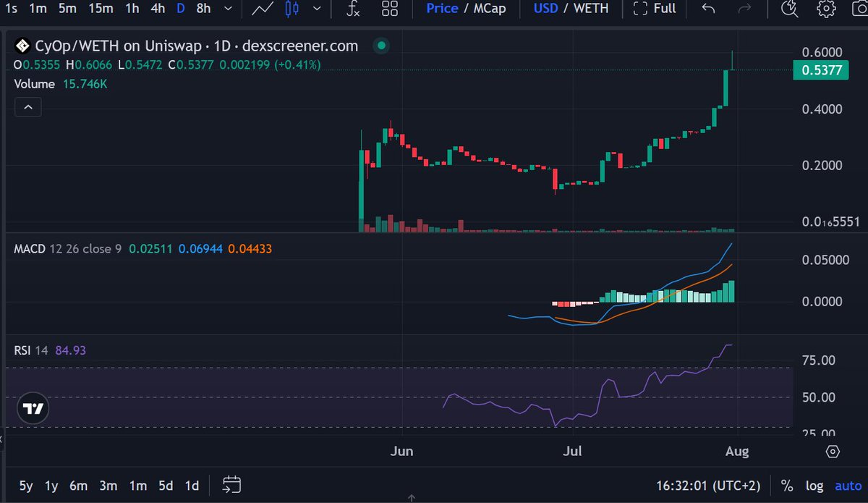The height and width of the screenshot is (503, 868).
Task: Click the 0.4000 price axis label
Action: click(823, 109)
